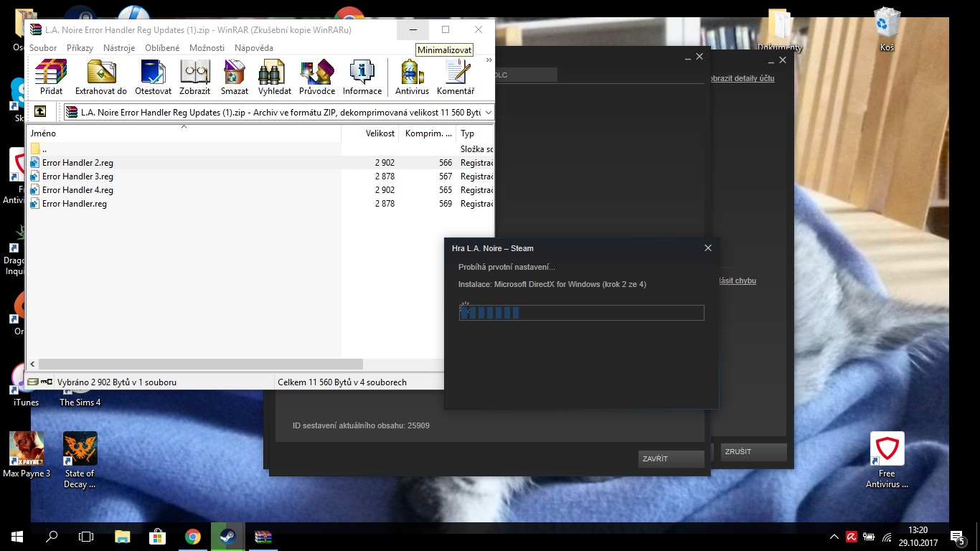
Task: Click the Zobrazit (view) toolbar icon
Action: pos(194,77)
